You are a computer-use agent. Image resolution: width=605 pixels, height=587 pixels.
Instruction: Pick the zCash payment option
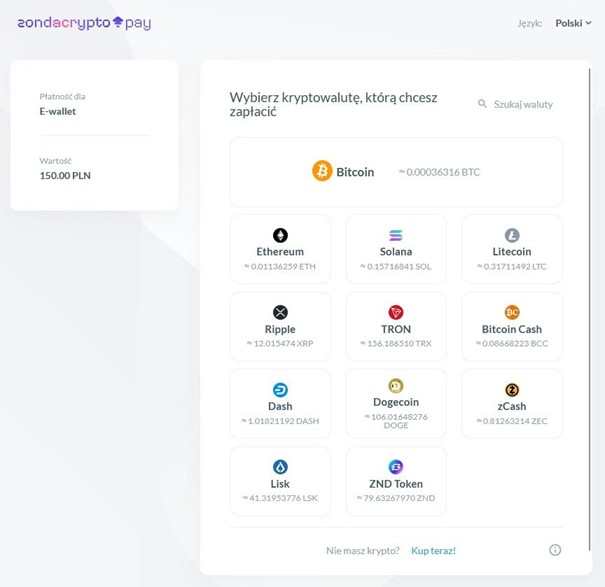point(512,403)
